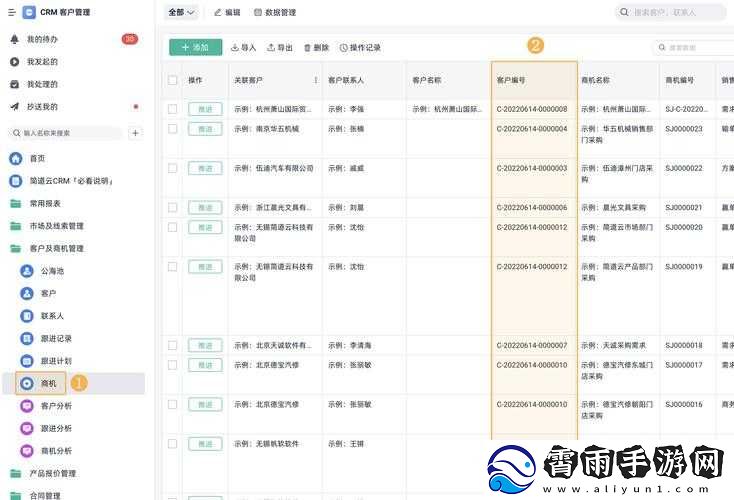The image size is (734, 500).
Task: Open 客户分析 dashboard icon
Action: (27, 406)
